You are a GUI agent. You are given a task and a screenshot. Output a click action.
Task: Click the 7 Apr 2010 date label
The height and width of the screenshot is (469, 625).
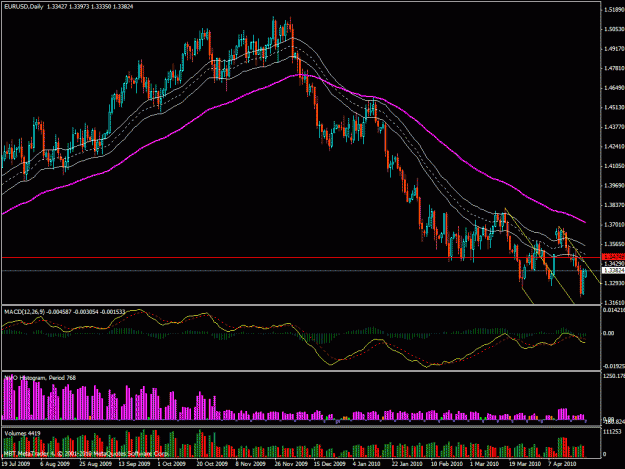click(x=562, y=464)
